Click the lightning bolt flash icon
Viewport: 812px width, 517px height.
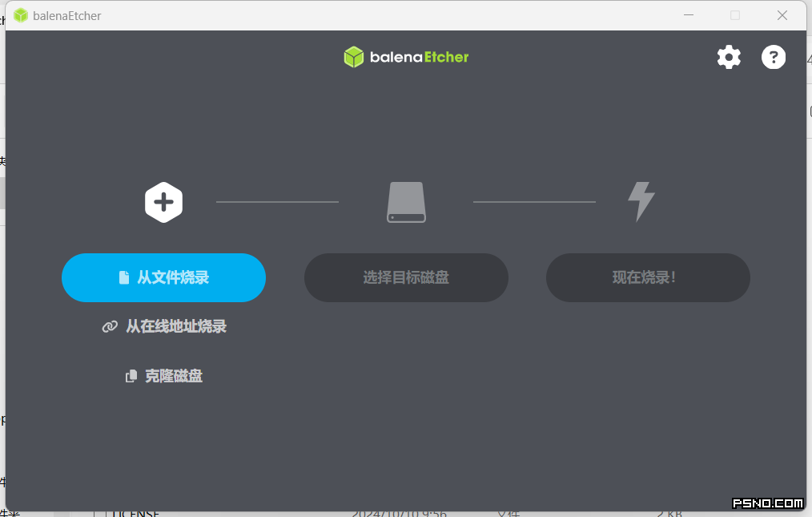(641, 202)
